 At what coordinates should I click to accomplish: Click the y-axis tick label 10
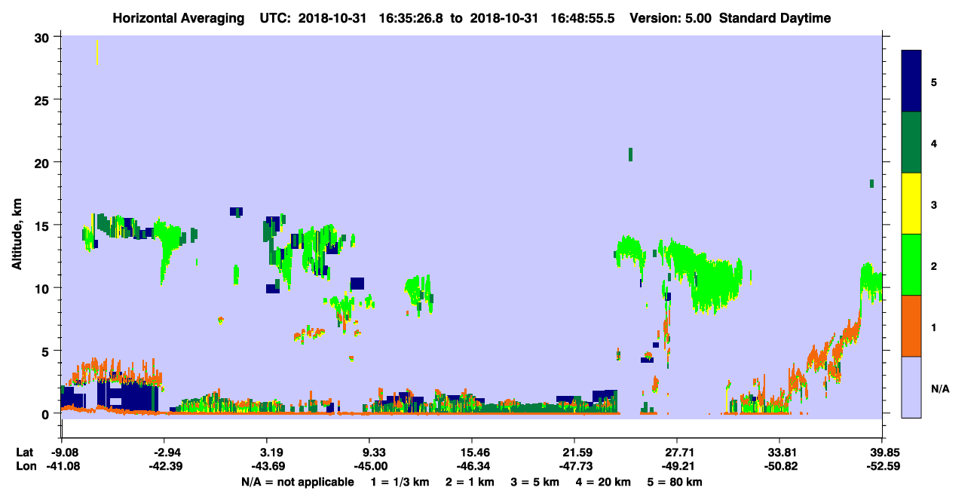pos(43,287)
